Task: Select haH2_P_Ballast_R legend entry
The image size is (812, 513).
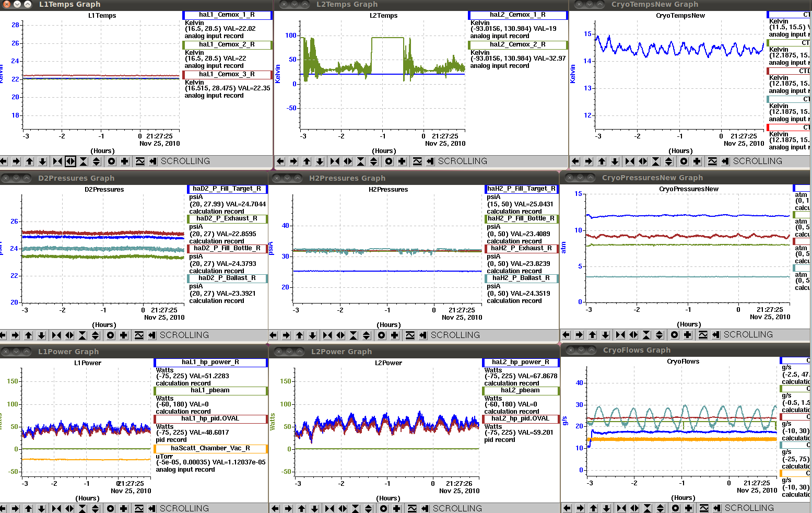Action: click(x=522, y=278)
